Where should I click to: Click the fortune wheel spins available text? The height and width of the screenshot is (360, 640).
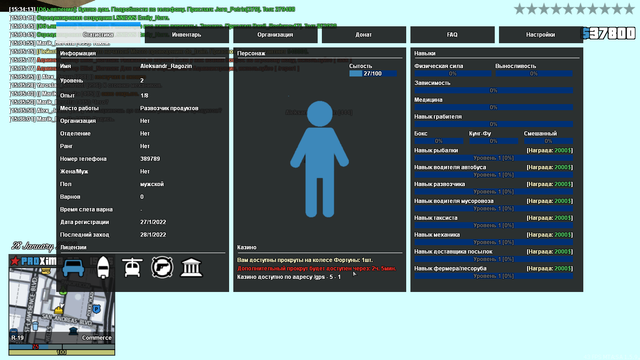(x=305, y=260)
